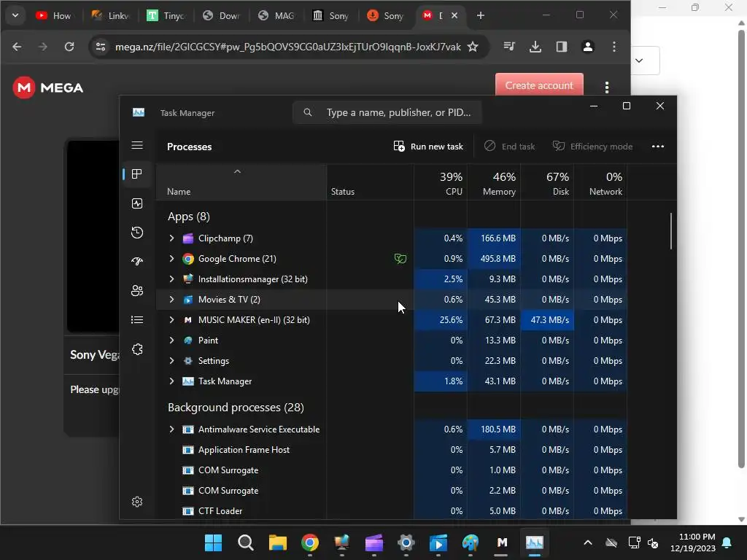This screenshot has width=747, height=560.
Task: Open Chrome's tab search dropdown
Action: tap(15, 16)
